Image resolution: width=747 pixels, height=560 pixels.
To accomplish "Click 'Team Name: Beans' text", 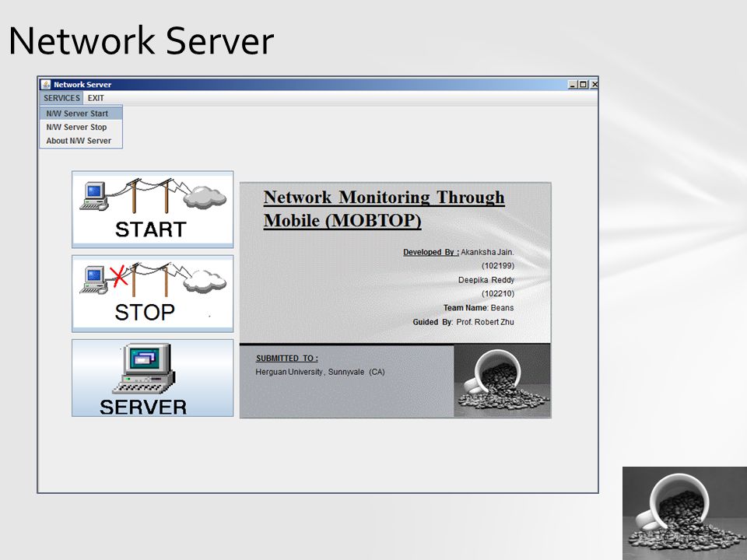I will click(x=479, y=308).
